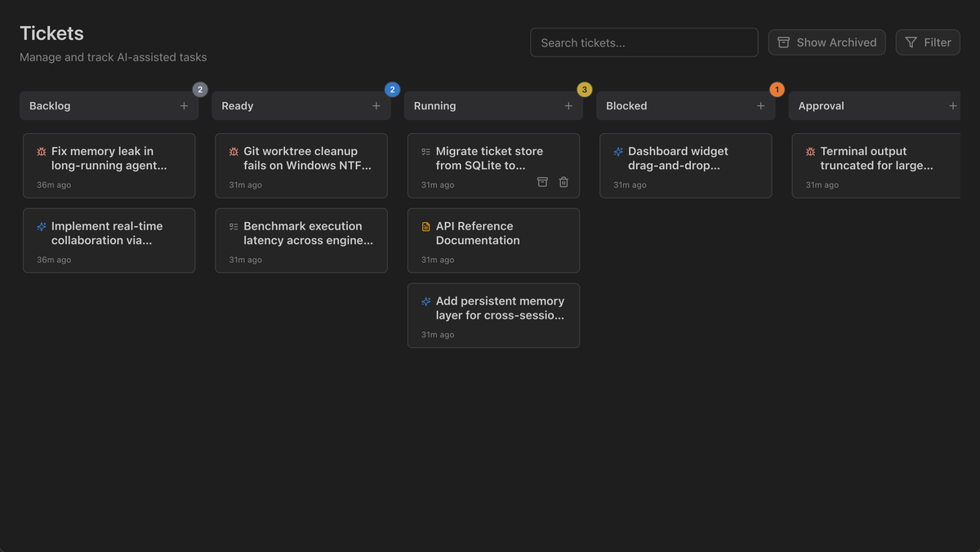Delete the Migrate ticket store ticket
This screenshot has width=980, height=552.
click(x=563, y=182)
